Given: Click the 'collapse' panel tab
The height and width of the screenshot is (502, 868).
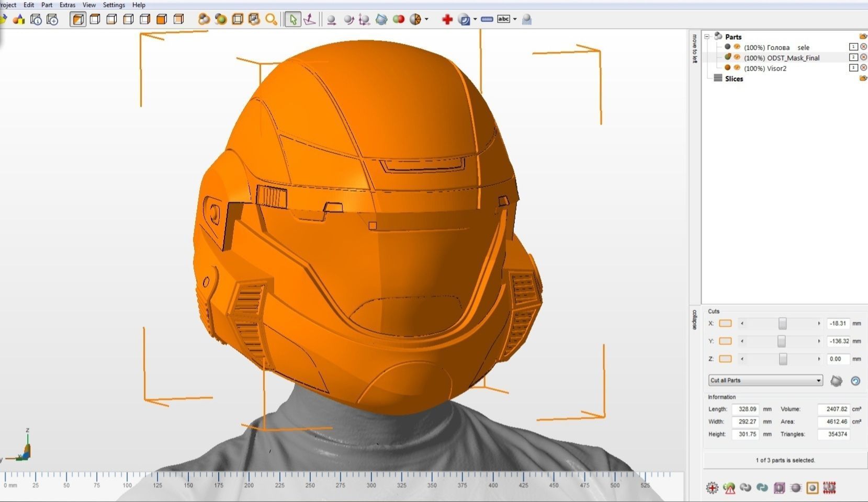Looking at the screenshot, I should [694, 320].
